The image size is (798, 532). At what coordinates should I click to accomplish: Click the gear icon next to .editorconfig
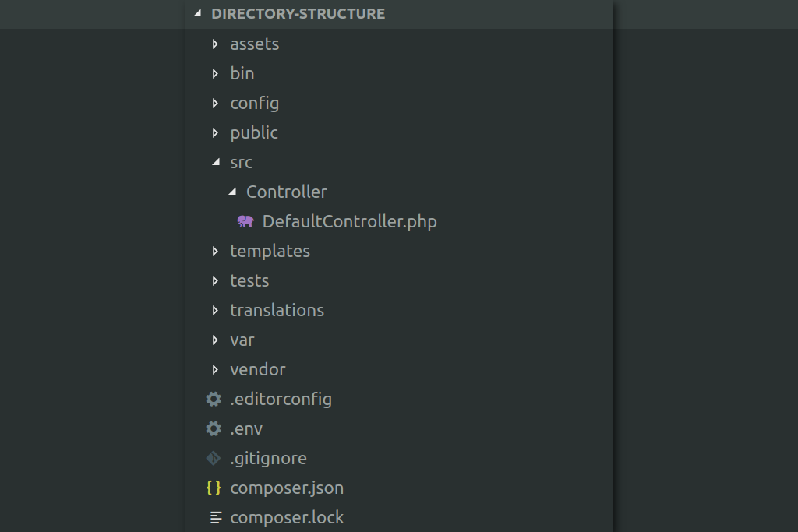[x=214, y=399]
